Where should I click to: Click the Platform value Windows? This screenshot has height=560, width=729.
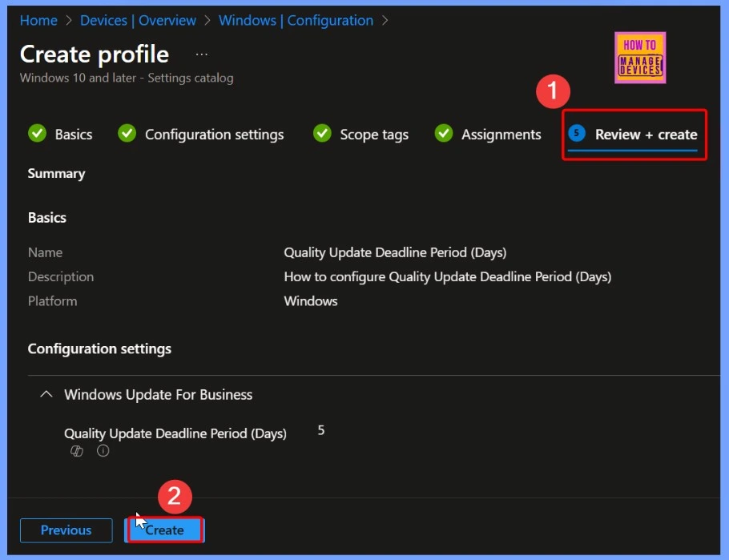pos(311,301)
